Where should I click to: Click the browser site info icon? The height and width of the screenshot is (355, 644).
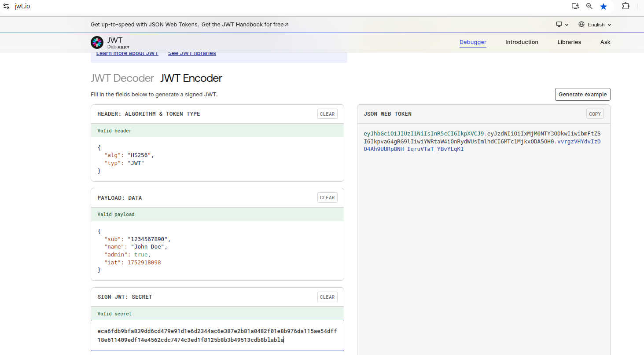(x=6, y=6)
